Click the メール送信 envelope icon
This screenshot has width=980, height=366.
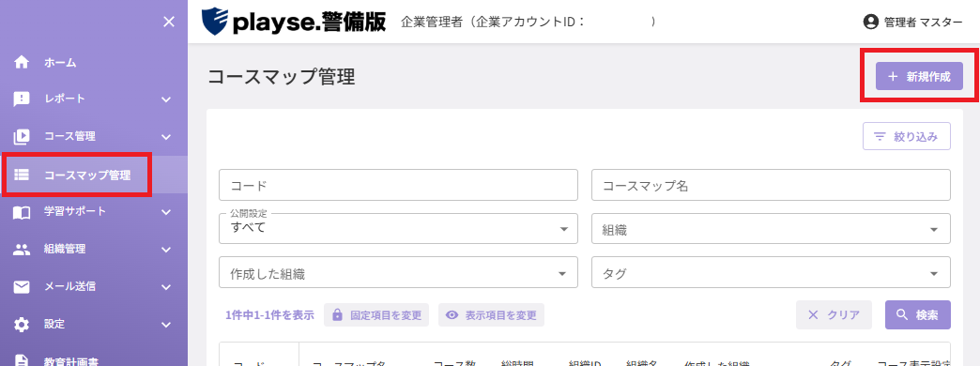point(22,286)
